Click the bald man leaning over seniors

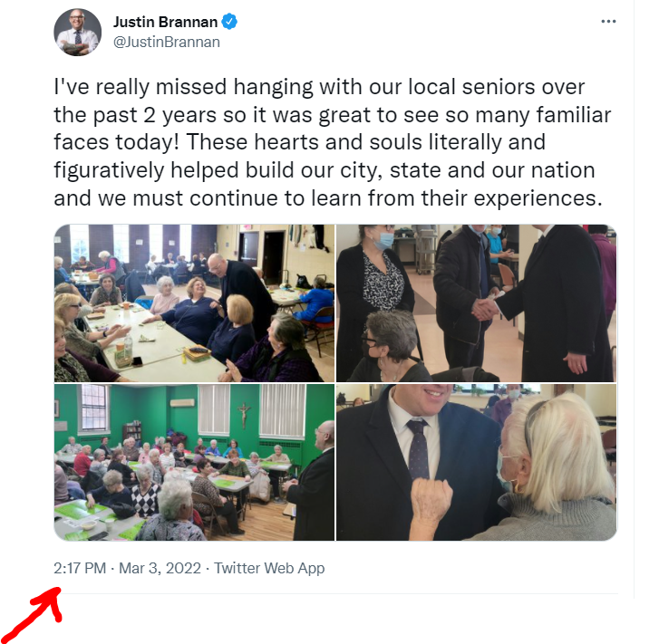pos(239,285)
